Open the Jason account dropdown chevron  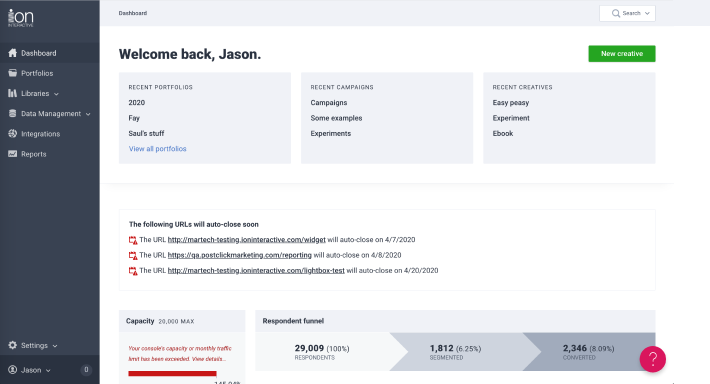click(x=48, y=371)
